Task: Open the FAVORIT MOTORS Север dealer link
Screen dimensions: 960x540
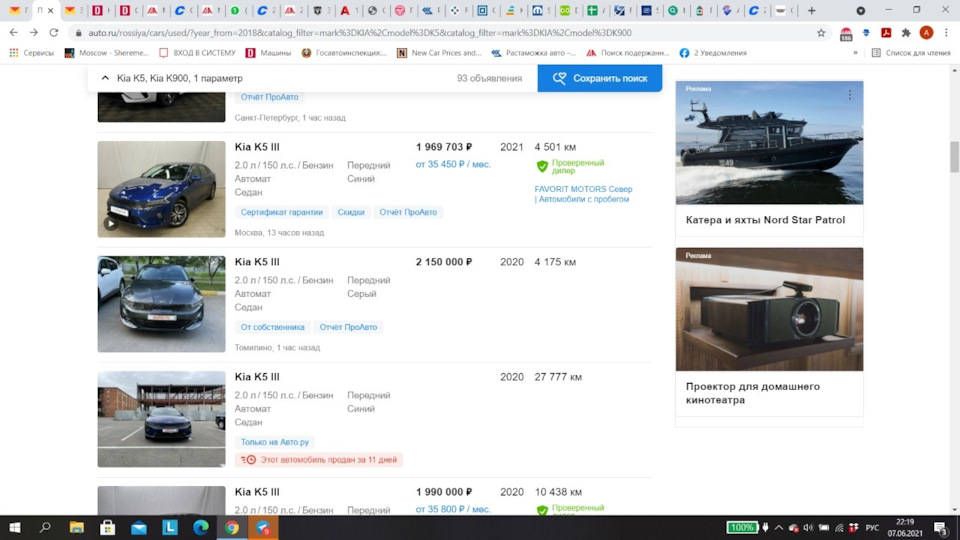Action: 583,194
